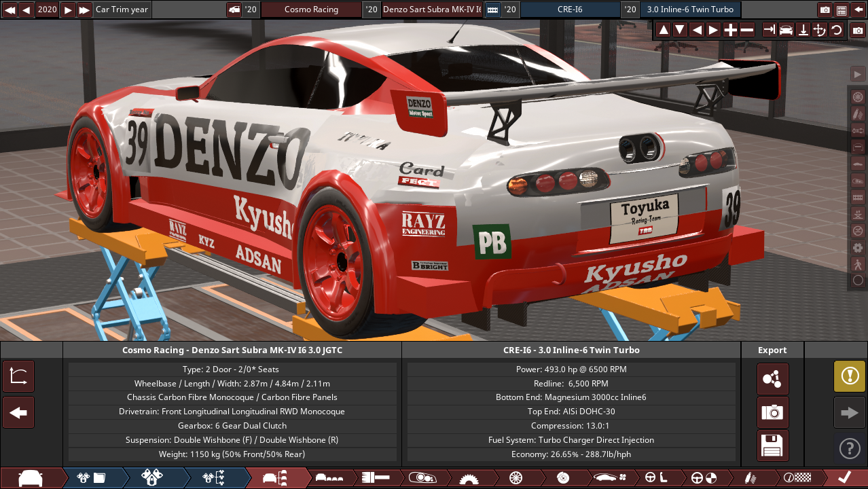Open the car model tab at bottom left
868x489 pixels.
coord(31,478)
